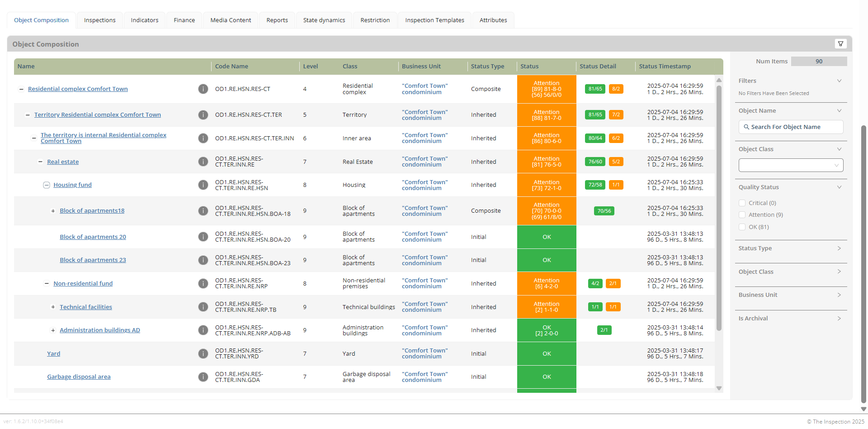The image size is (868, 429).
Task: Enable the Critical (0) quality status checkbox
Action: (x=742, y=203)
